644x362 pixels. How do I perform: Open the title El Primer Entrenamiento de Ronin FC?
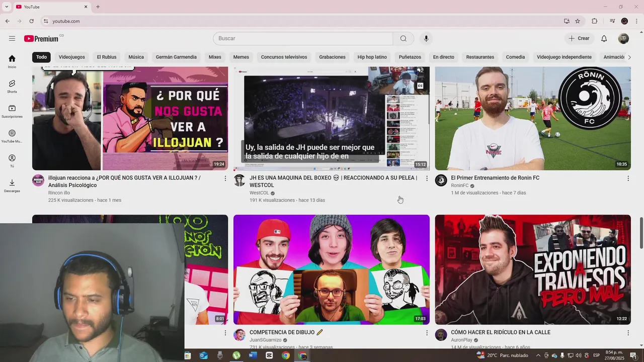tap(495, 178)
